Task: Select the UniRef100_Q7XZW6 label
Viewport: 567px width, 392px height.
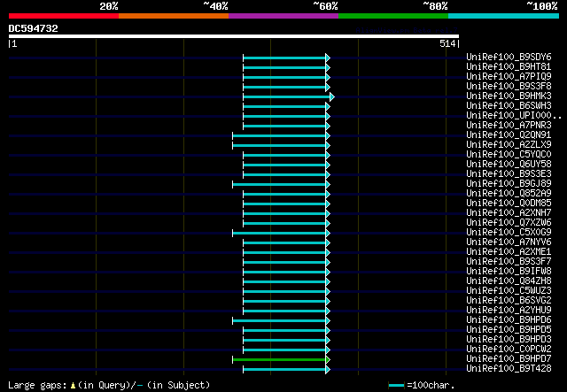Action: (509, 223)
